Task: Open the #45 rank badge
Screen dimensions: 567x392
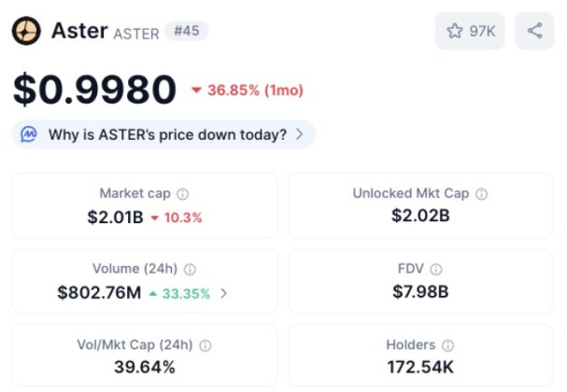Action: [186, 32]
